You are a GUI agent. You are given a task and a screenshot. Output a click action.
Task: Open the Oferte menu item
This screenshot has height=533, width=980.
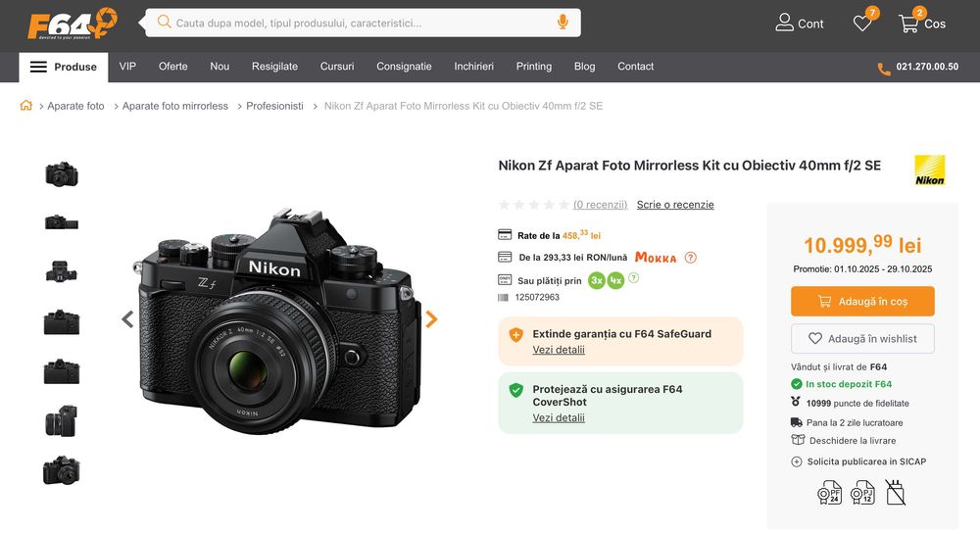173,67
